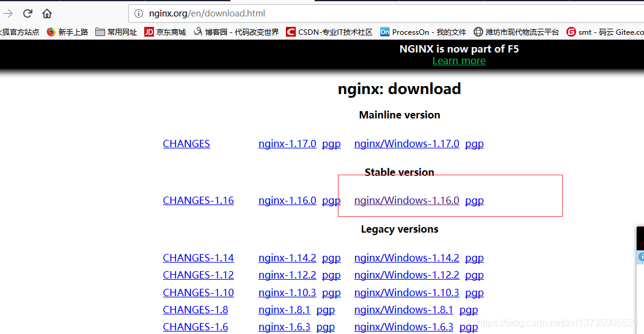Click the "Legacy versions" heading
This screenshot has height=334, width=644.
coord(400,230)
